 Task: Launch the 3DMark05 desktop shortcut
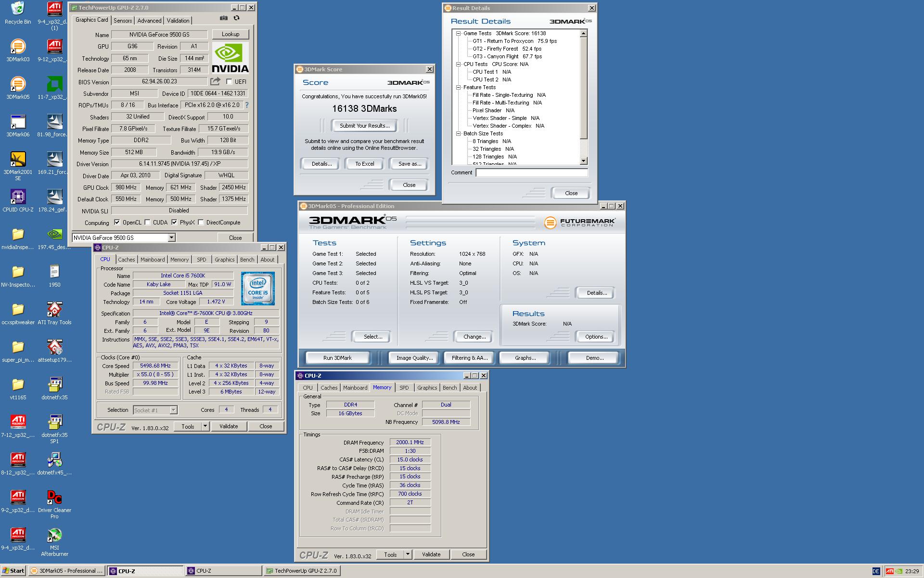pyautogui.click(x=18, y=88)
